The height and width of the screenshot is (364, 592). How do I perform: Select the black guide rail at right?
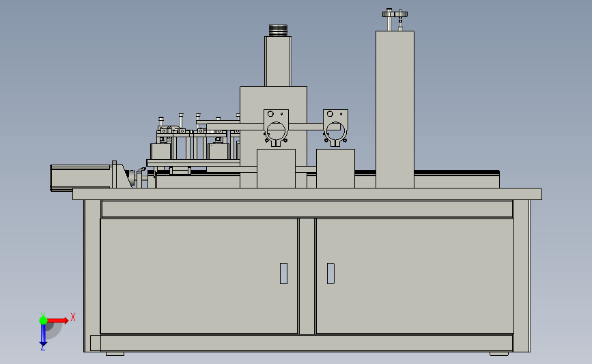tap(457, 173)
